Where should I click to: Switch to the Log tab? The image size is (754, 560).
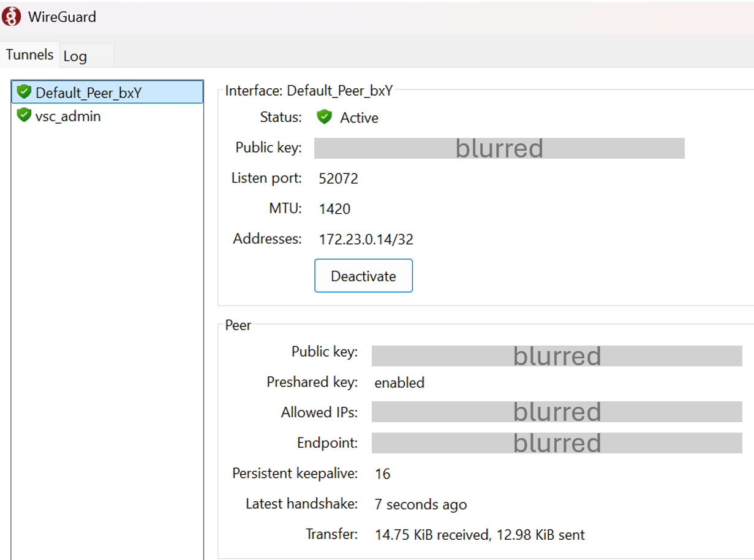pos(76,56)
